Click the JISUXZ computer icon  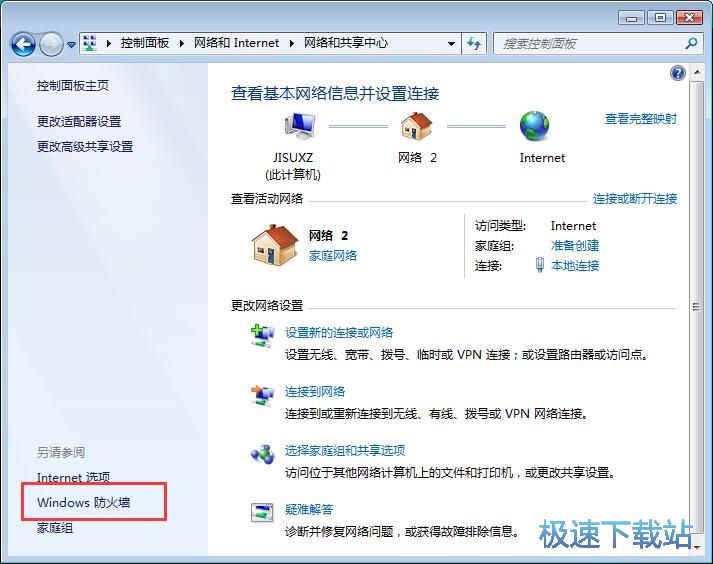click(300, 126)
